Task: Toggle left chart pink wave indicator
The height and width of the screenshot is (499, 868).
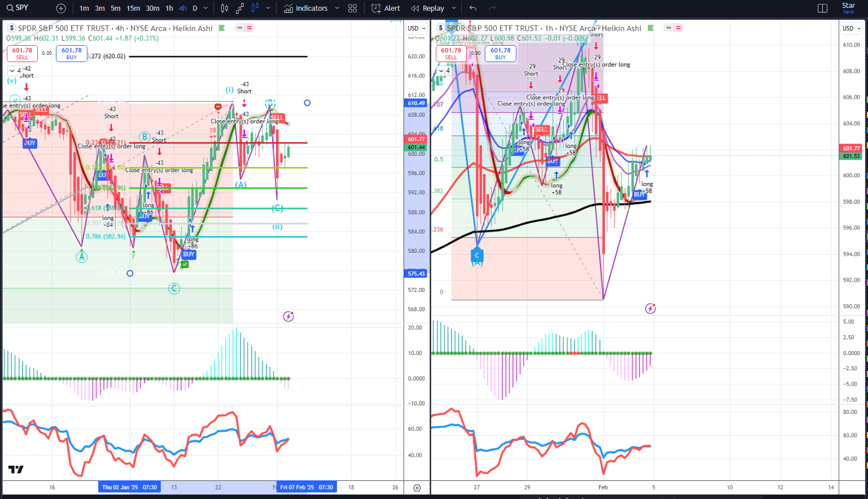Action: pos(249,28)
